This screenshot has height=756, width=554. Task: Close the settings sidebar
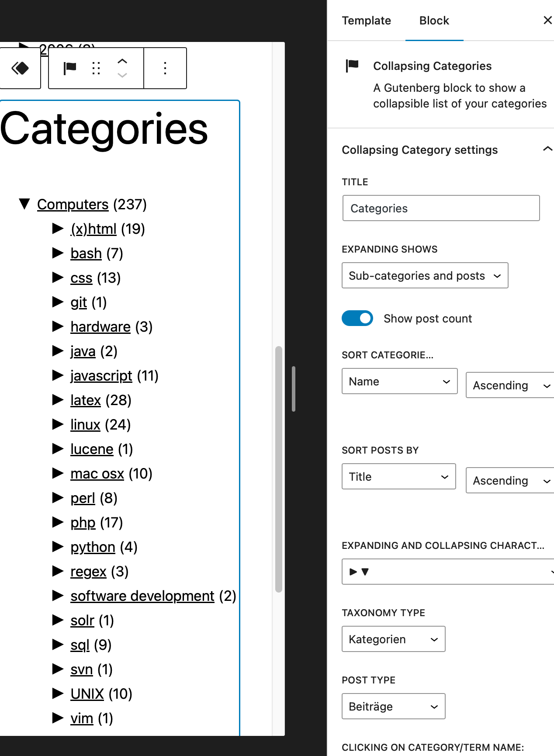pos(547,20)
